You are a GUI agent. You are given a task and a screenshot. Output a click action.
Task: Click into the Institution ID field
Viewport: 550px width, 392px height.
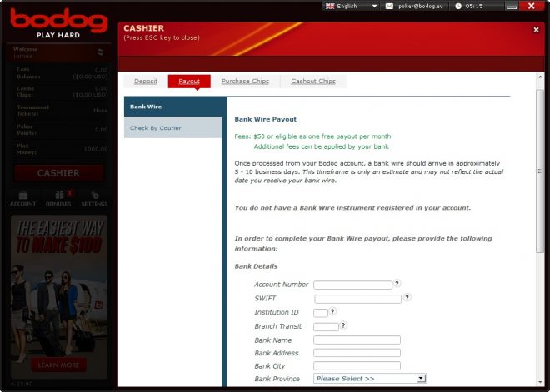click(321, 313)
